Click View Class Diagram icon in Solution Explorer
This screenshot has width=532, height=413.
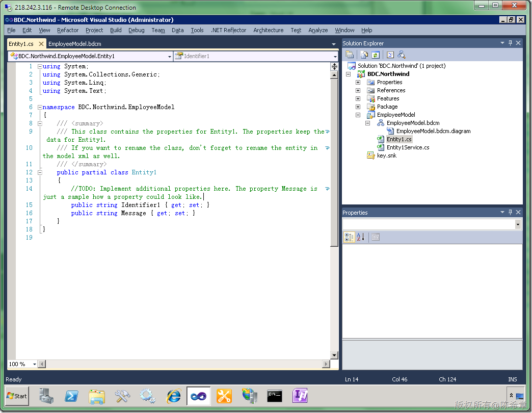[x=402, y=55]
